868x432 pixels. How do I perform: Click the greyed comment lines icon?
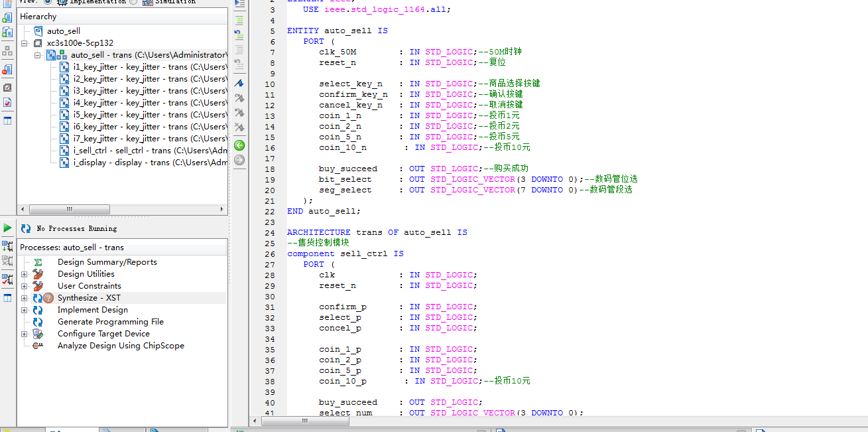click(x=239, y=49)
